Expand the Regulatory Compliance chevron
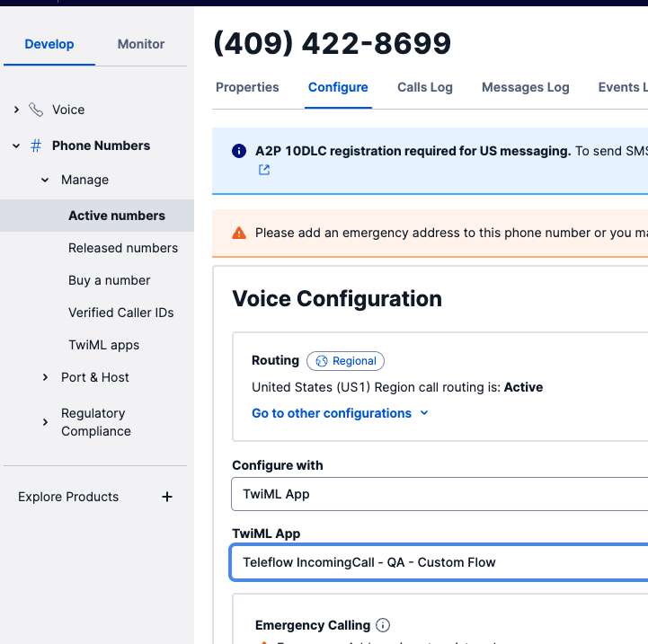This screenshot has height=644, width=648. coord(45,422)
